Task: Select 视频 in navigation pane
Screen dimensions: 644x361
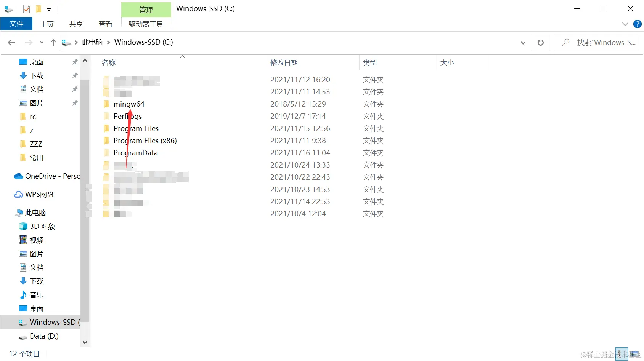Action: point(32,240)
